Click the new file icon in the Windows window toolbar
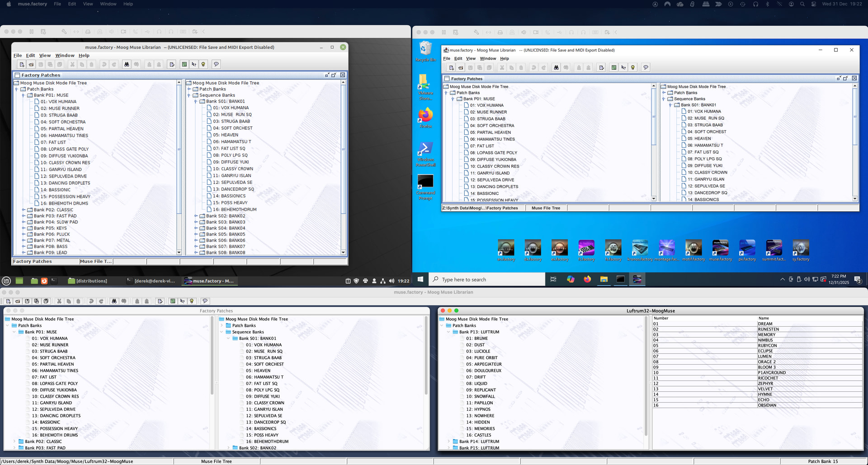This screenshot has height=465, width=868. tap(451, 68)
